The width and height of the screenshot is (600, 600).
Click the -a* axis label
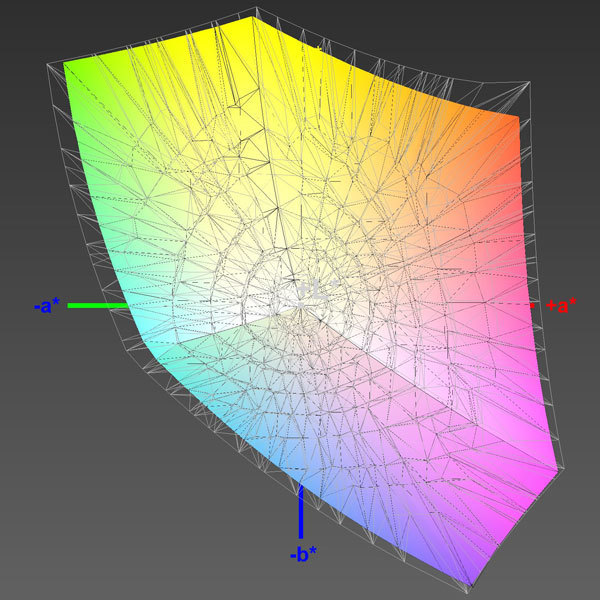[x=47, y=306]
